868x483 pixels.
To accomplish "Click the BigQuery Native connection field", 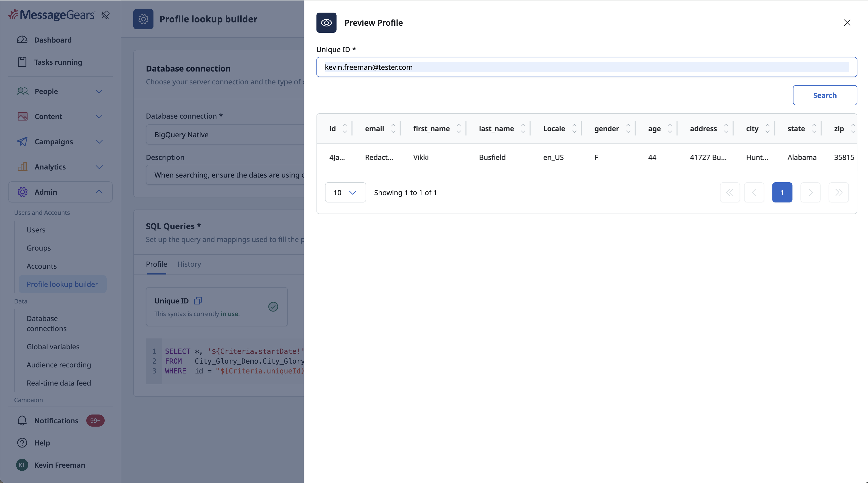I will click(x=225, y=134).
